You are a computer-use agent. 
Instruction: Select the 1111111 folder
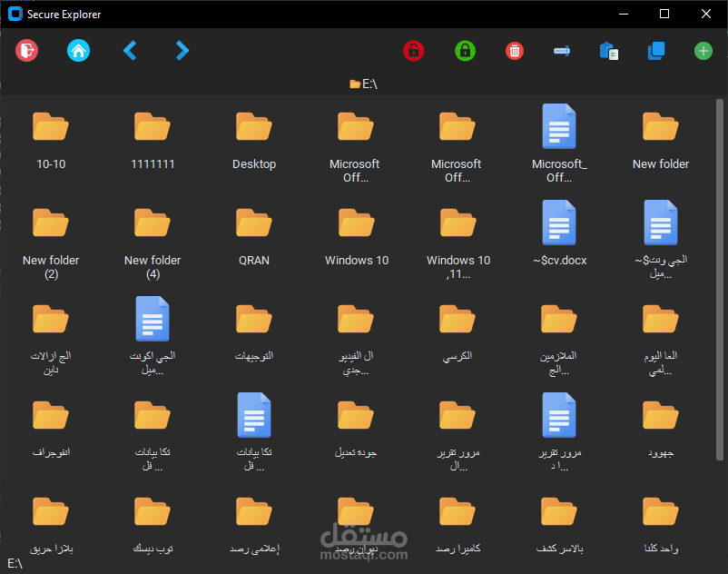click(152, 141)
